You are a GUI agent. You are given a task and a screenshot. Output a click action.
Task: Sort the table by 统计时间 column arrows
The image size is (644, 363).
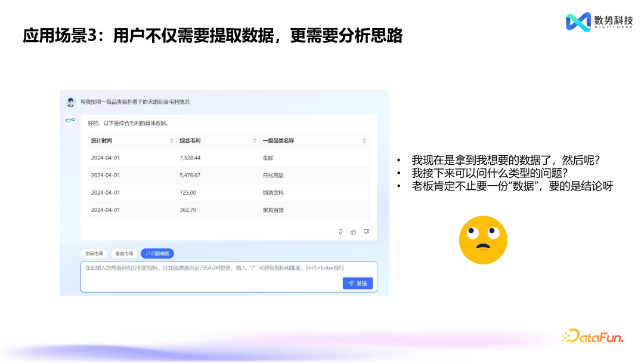(172, 141)
